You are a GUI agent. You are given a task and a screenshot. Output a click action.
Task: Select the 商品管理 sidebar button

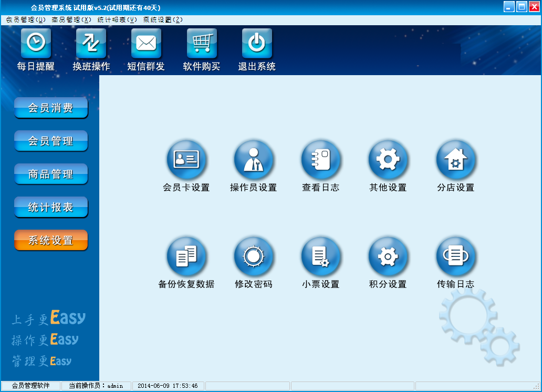tap(51, 174)
